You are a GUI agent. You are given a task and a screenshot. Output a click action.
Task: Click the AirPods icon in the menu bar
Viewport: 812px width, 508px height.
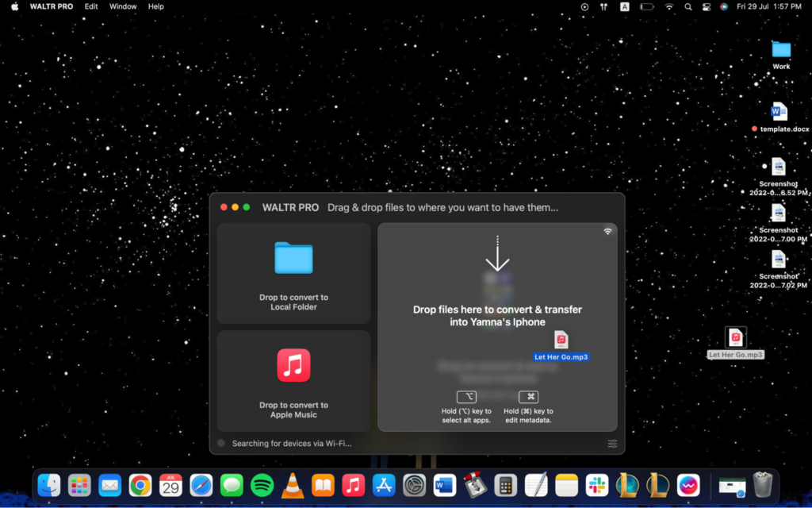tap(603, 6)
